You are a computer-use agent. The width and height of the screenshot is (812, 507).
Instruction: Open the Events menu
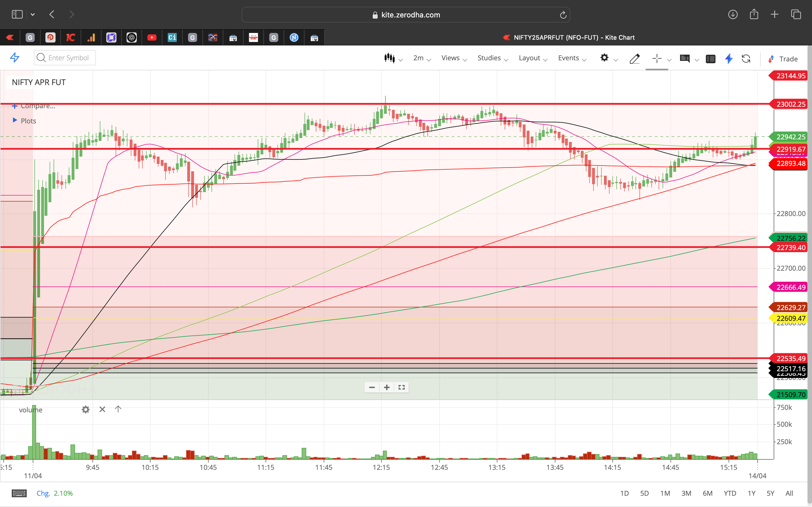point(569,58)
